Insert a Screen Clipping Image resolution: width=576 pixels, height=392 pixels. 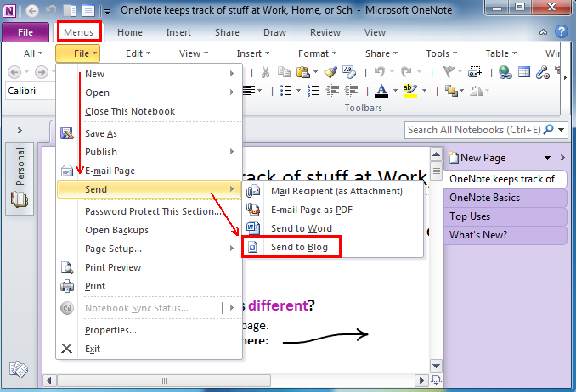tap(475, 72)
